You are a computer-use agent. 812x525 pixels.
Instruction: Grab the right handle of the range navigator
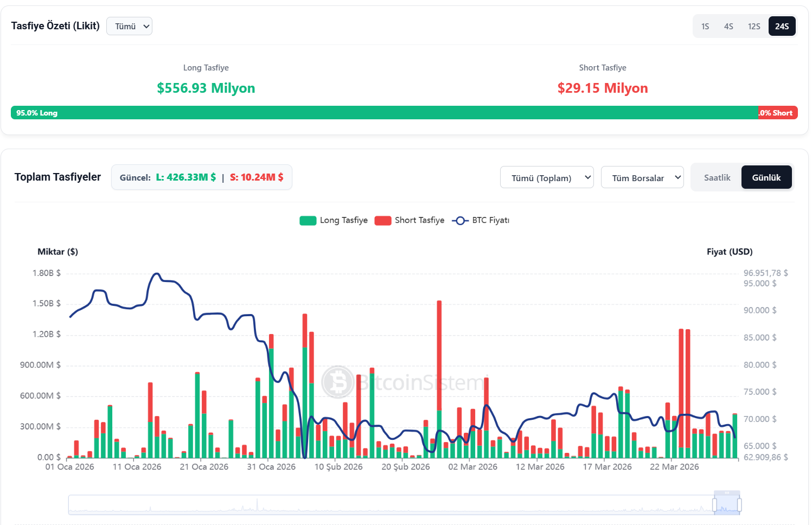coord(739,505)
